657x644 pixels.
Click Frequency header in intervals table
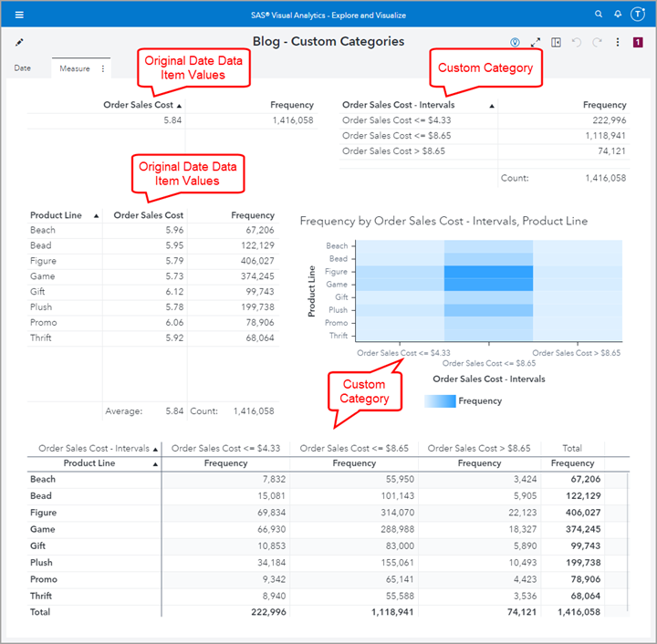point(605,105)
